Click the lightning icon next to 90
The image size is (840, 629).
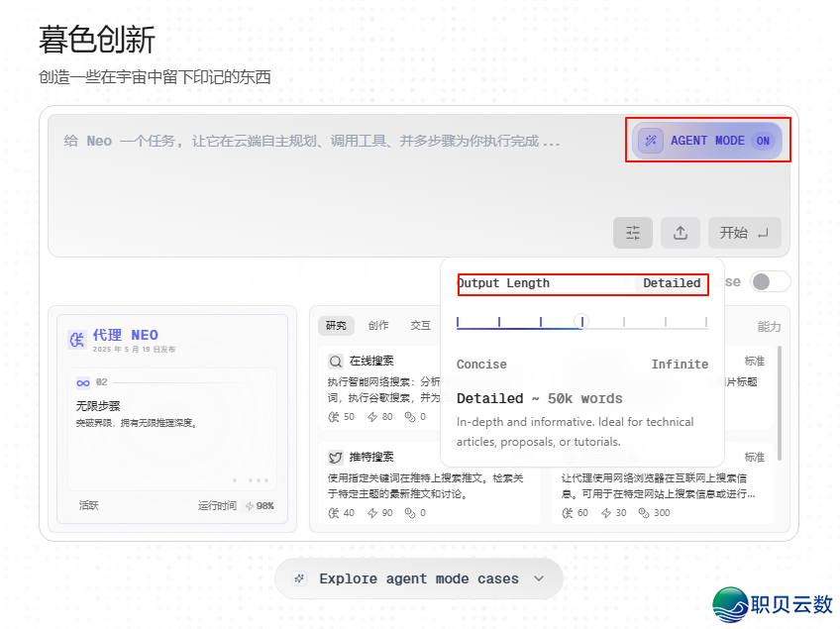pos(372,513)
